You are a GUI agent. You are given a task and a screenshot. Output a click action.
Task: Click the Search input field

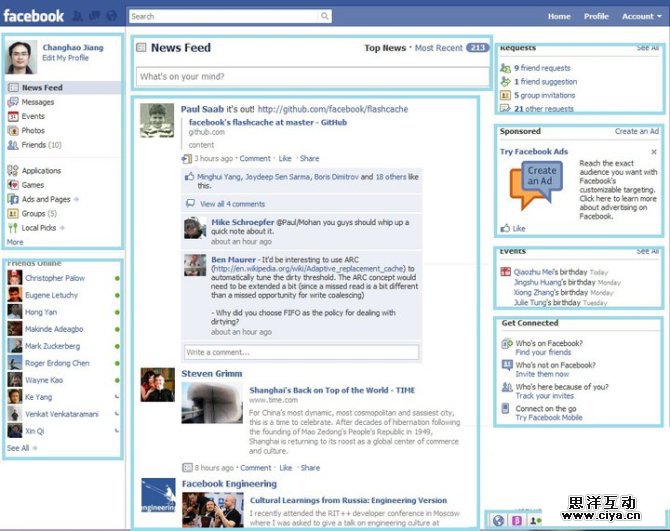point(224,16)
